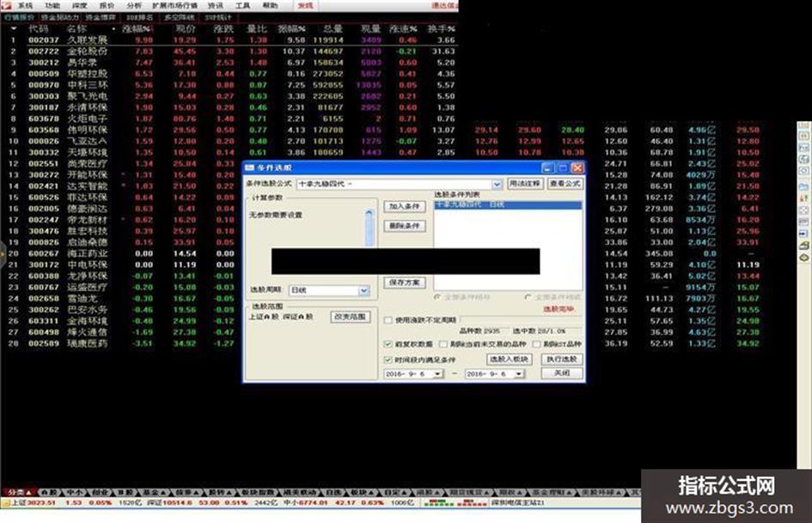Expand the collapsed left edge panel handle

pyautogui.click(x=2, y=253)
